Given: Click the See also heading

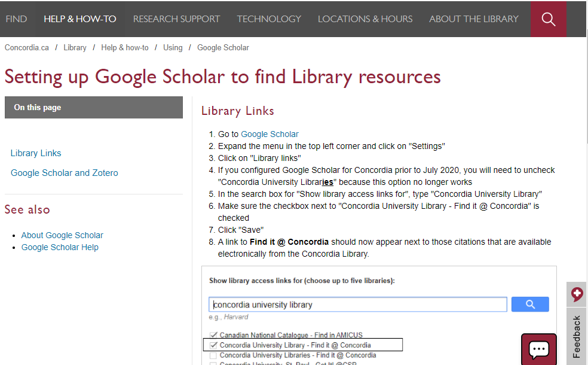Looking at the screenshot, I should (x=27, y=209).
